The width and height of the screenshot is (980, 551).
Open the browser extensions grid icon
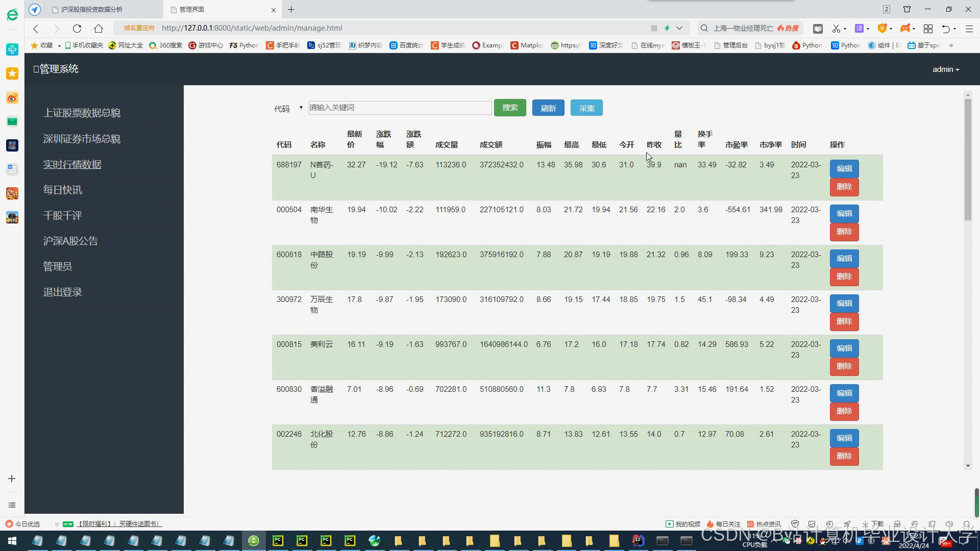[928, 29]
